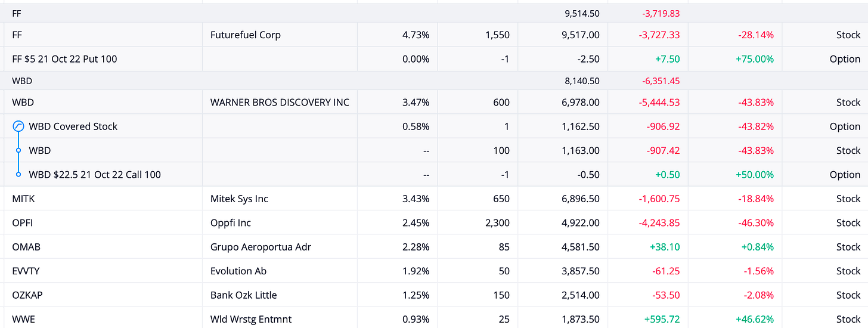Select the WWE ticker symbol

(x=23, y=319)
